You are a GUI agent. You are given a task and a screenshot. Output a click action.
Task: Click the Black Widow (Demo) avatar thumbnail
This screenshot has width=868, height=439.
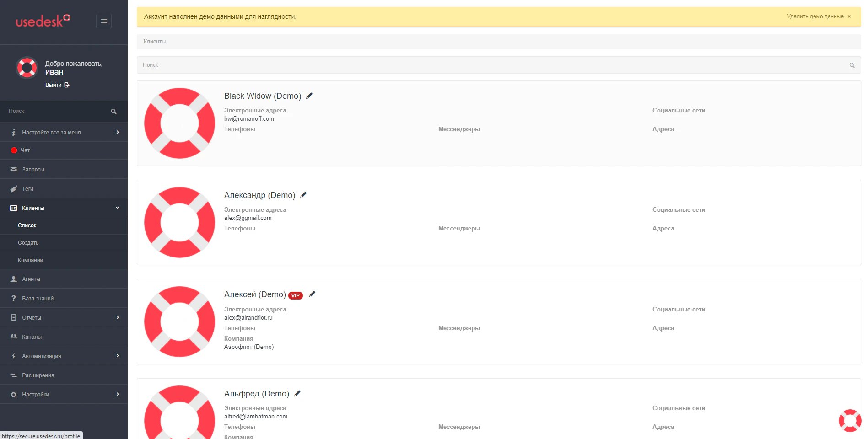pyautogui.click(x=179, y=123)
